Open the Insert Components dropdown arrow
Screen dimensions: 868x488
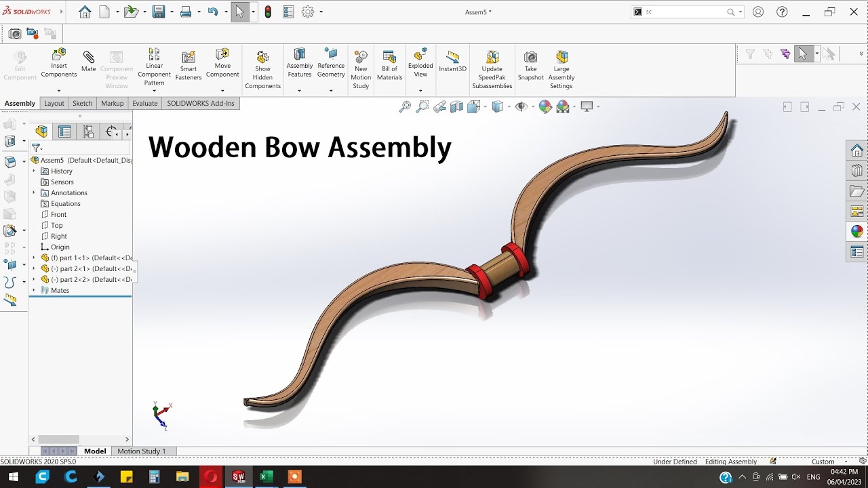pos(59,90)
